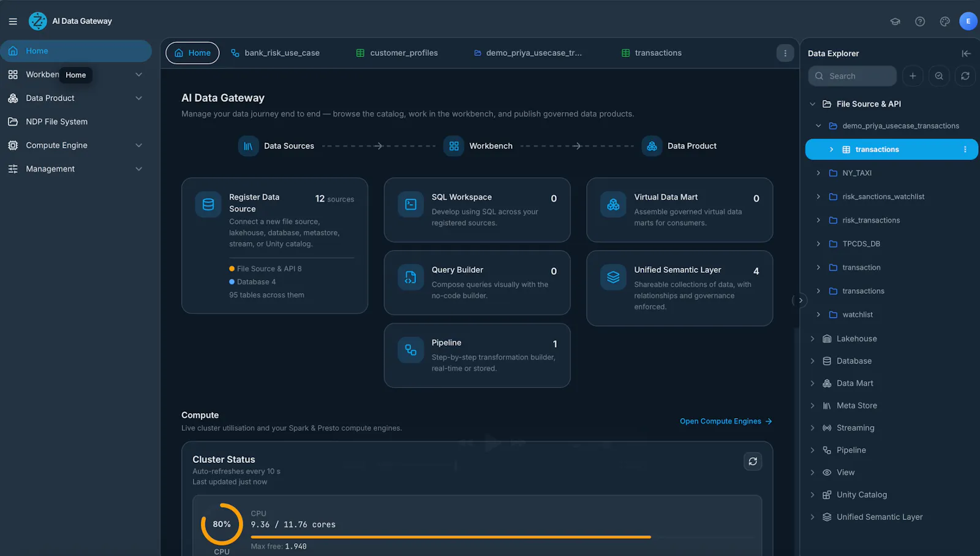Expand the Database tree node
Image resolution: width=980 pixels, height=556 pixels.
tap(813, 361)
